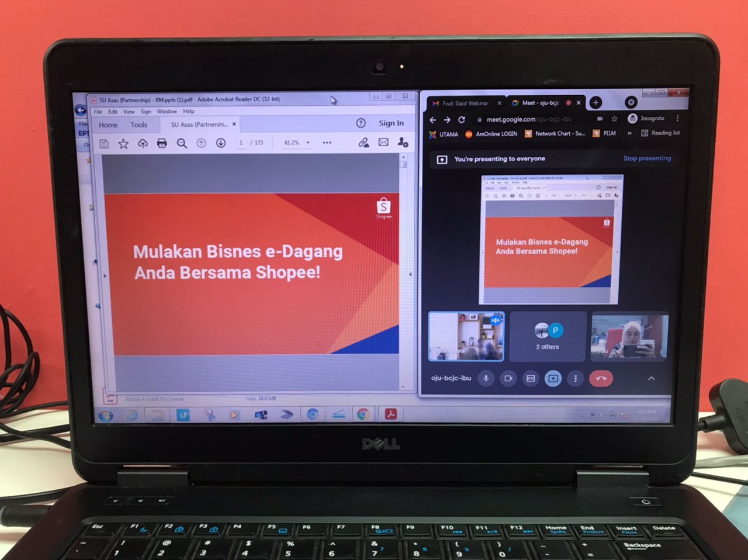Switch to the Fwd: Slaid Webinar tab
Viewport: 748px width, 560px height.
466,103
